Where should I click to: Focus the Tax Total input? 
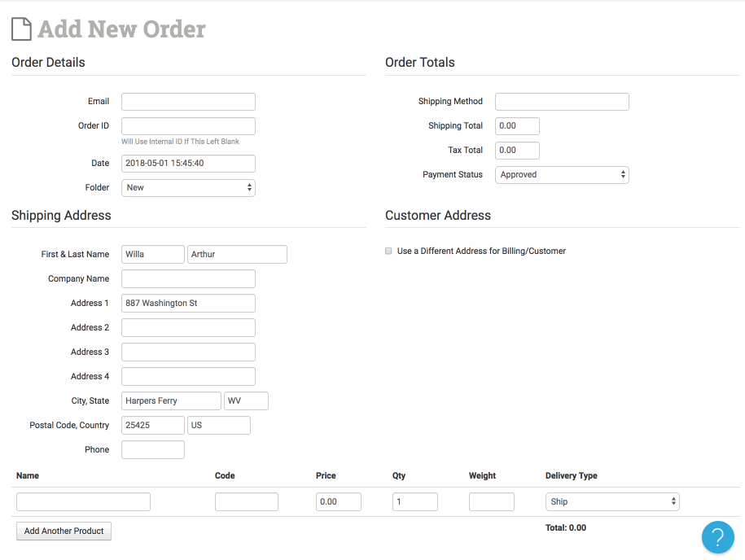click(517, 151)
